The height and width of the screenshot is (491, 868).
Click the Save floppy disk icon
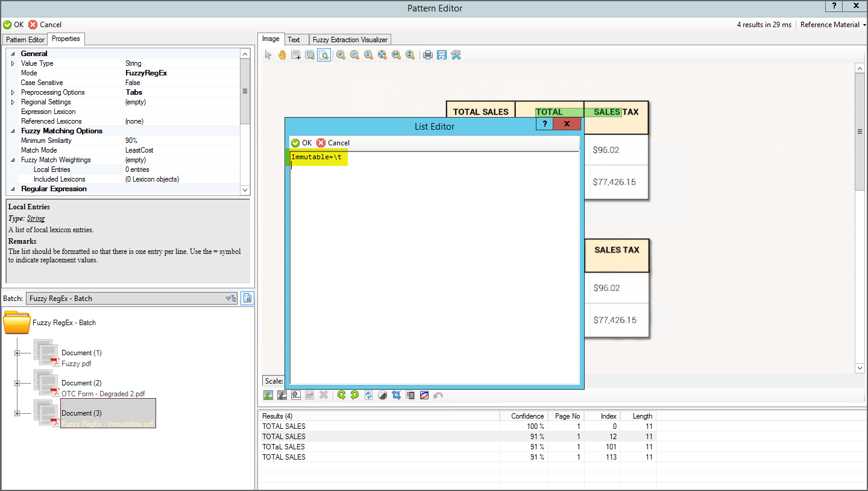(442, 55)
